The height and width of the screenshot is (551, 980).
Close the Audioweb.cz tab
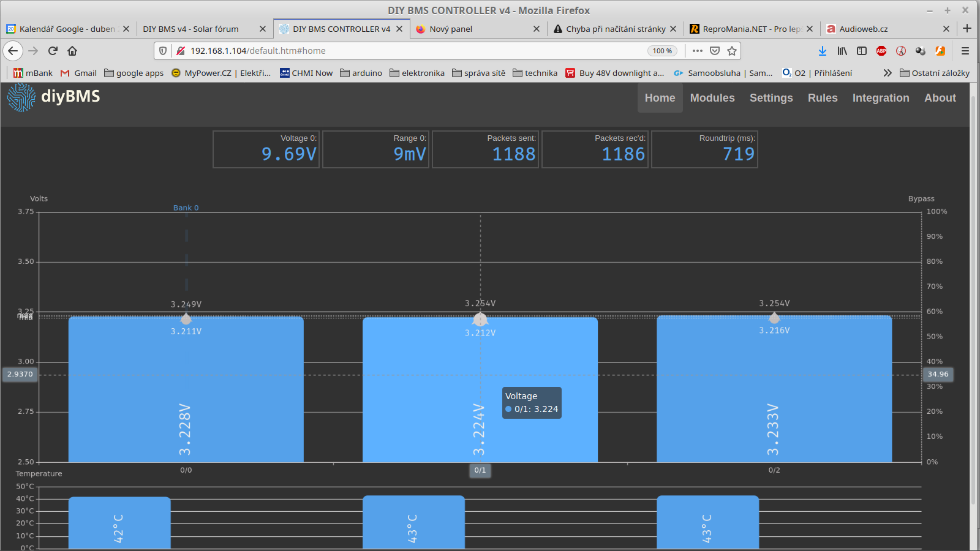[946, 29]
